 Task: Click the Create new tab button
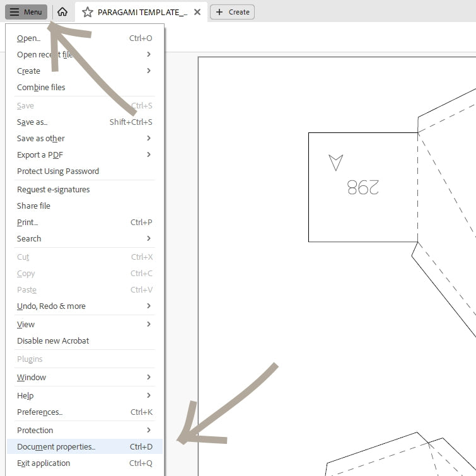233,12
